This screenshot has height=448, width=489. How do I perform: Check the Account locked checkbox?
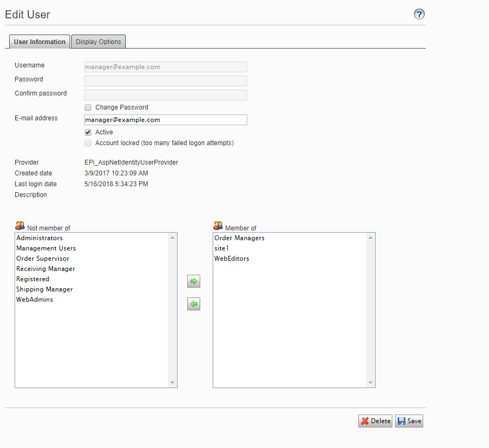(87, 142)
